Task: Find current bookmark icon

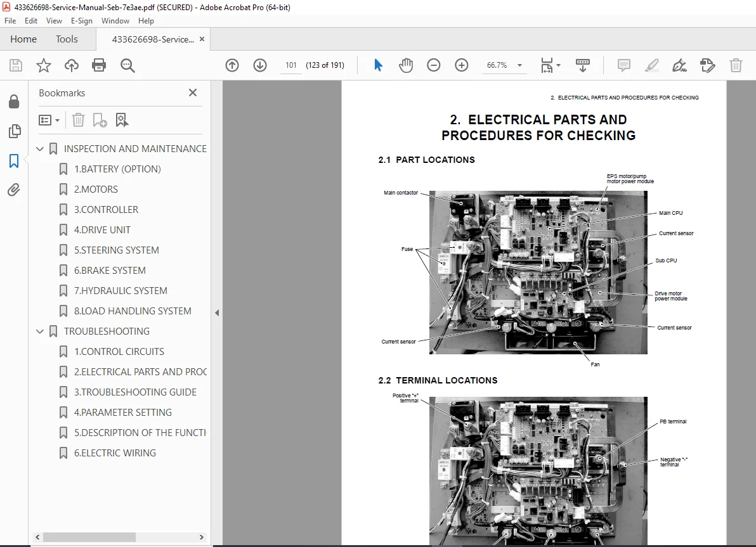Action: tap(122, 120)
